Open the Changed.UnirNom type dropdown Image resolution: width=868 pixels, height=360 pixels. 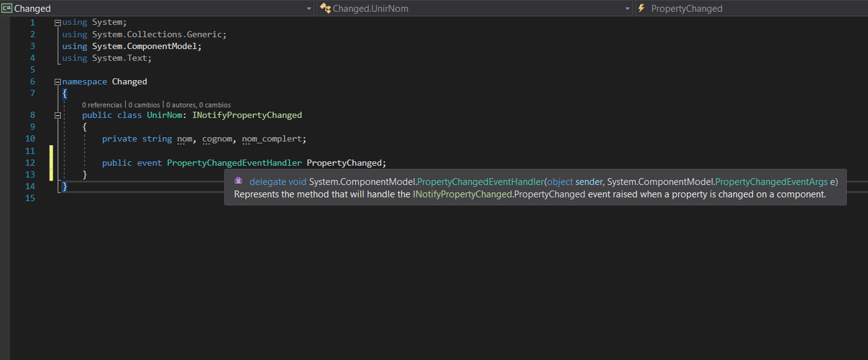(x=627, y=9)
